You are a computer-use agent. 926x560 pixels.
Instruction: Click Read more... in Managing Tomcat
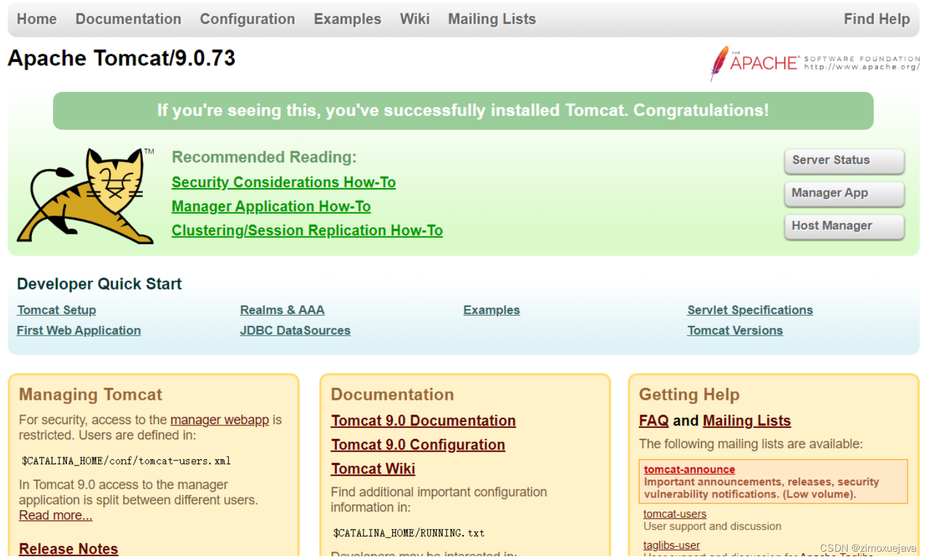(55, 515)
